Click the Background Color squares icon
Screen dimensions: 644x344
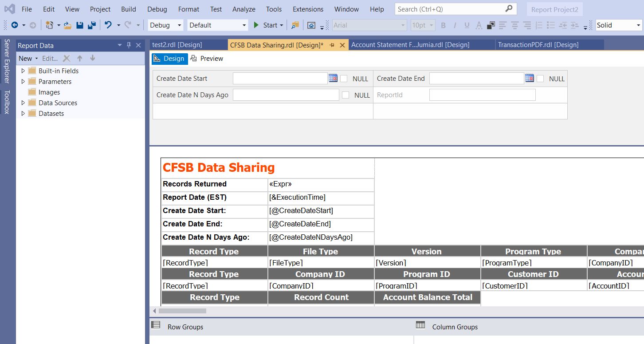(x=491, y=25)
